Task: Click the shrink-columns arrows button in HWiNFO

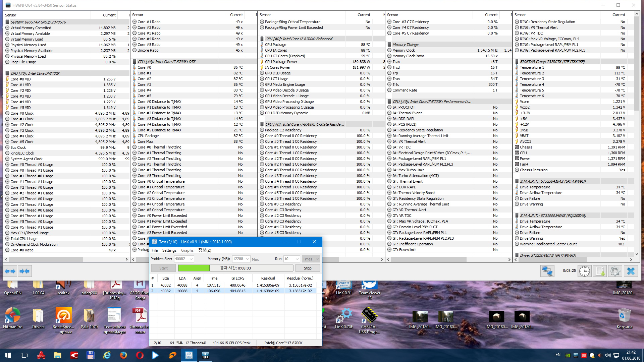Action: 24,271
